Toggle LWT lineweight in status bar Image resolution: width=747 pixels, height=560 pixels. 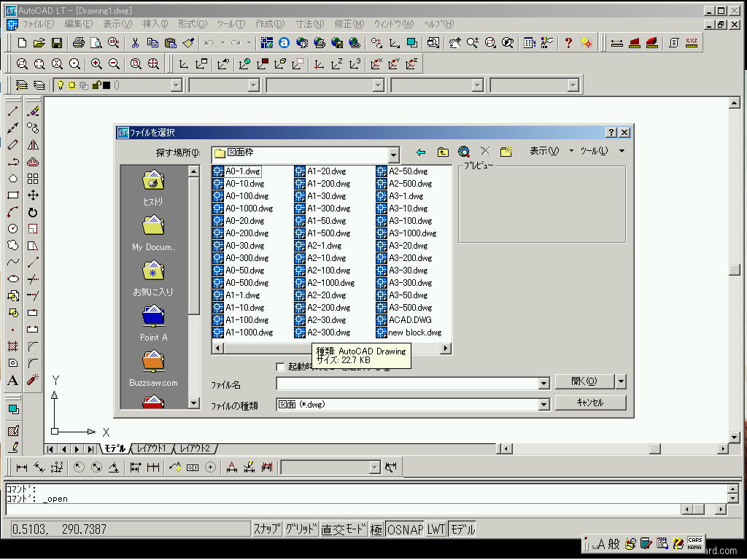[x=436, y=529]
